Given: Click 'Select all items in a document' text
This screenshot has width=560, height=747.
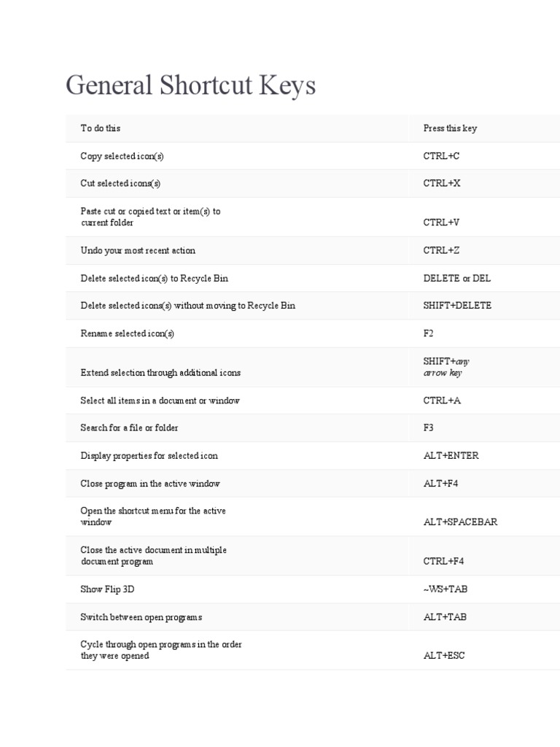Looking at the screenshot, I should point(160,400).
